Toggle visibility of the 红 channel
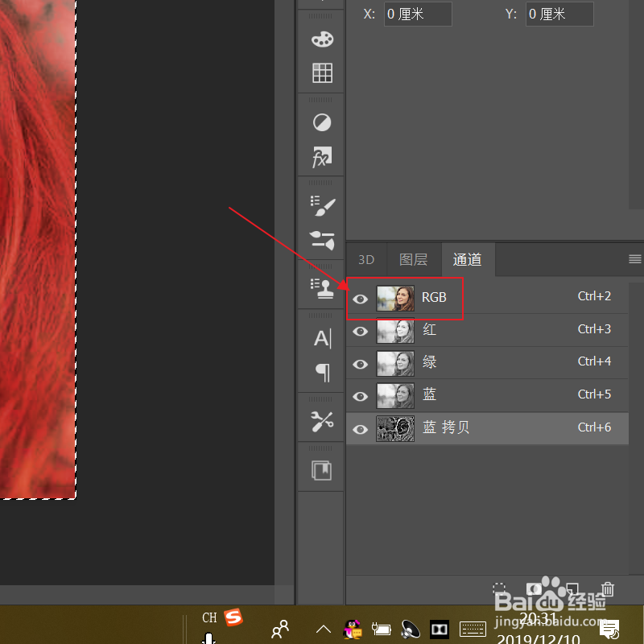 click(360, 331)
